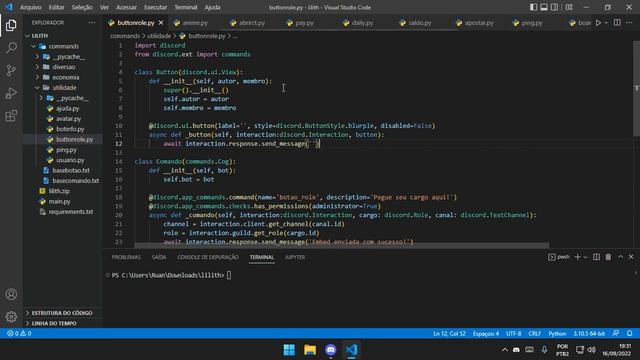Select language mode Python in status bar
This screenshot has height=360, width=640.
pyautogui.click(x=557, y=333)
